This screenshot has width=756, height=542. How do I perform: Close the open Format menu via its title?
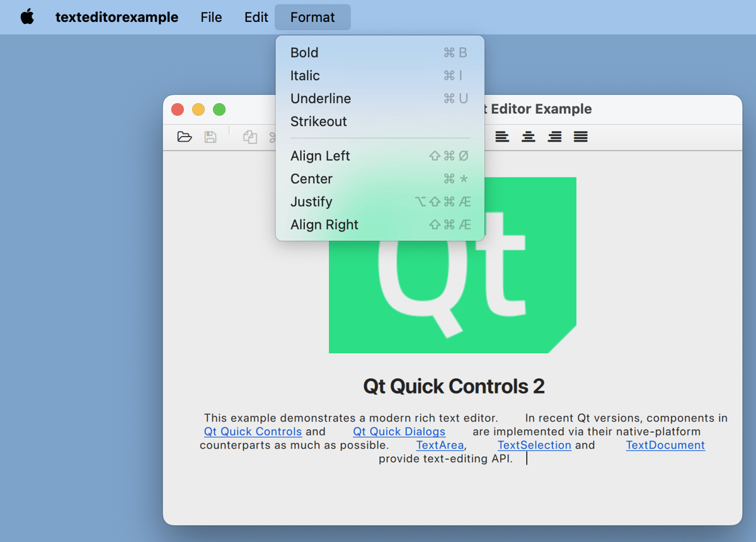tap(312, 17)
